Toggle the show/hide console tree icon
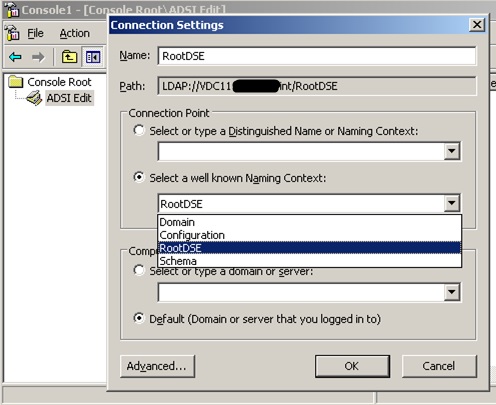The image size is (496, 405). [93, 57]
